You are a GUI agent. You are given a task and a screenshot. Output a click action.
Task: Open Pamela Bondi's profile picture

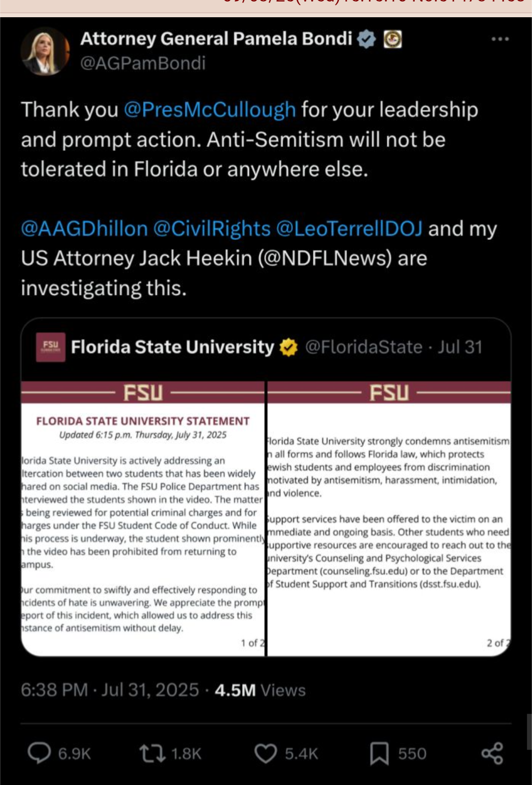(45, 51)
